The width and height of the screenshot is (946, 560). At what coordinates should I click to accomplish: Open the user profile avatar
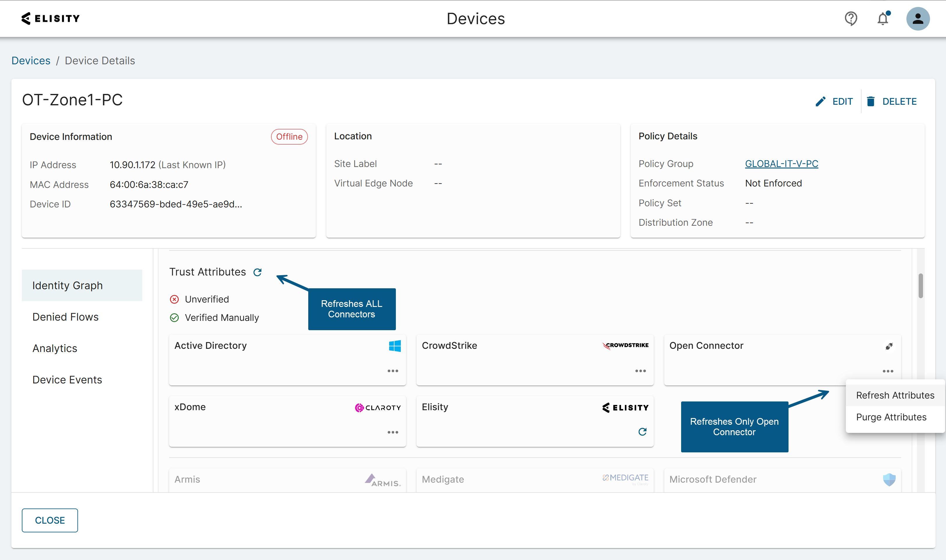coord(918,19)
